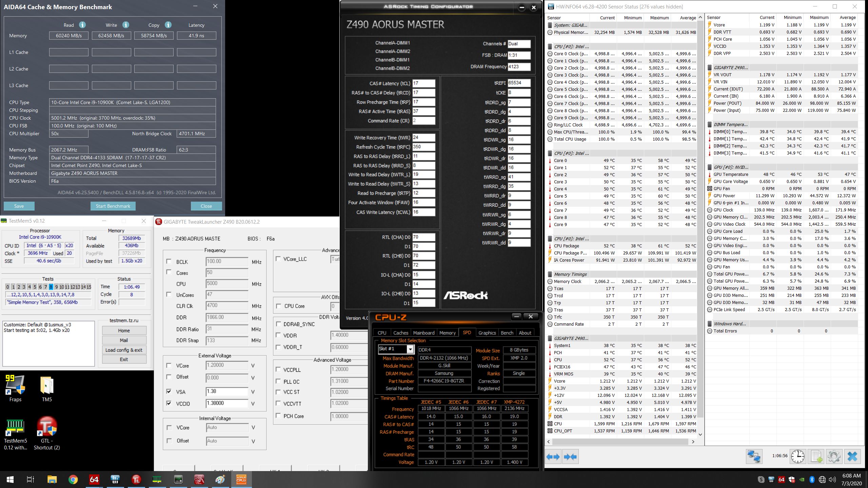
Task: Click HWiNFO log file add icon
Action: click(816, 456)
